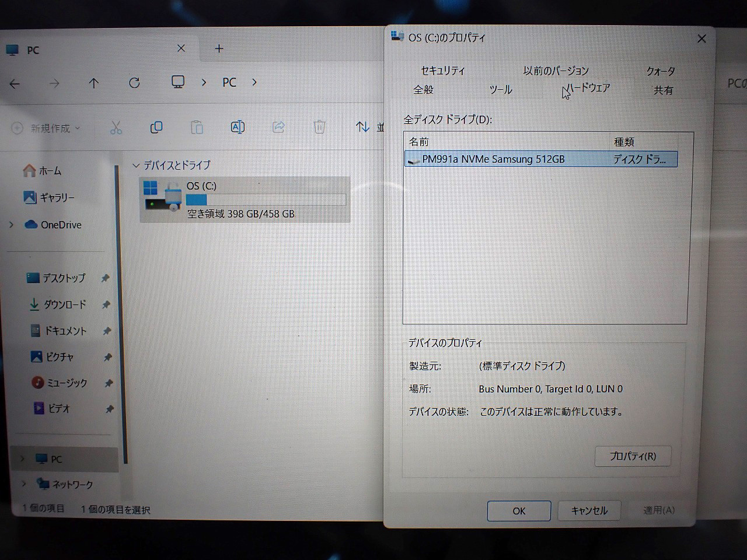Unpin ビデオ via its pin icon
This screenshot has width=747, height=560.
tap(109, 409)
